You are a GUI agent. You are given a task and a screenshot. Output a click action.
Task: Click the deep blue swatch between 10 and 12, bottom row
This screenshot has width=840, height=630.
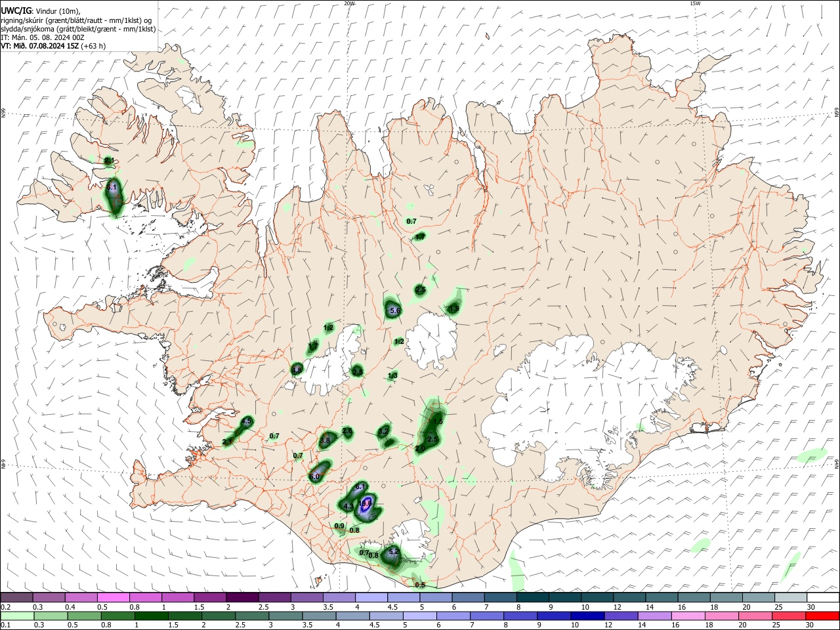click(x=587, y=616)
